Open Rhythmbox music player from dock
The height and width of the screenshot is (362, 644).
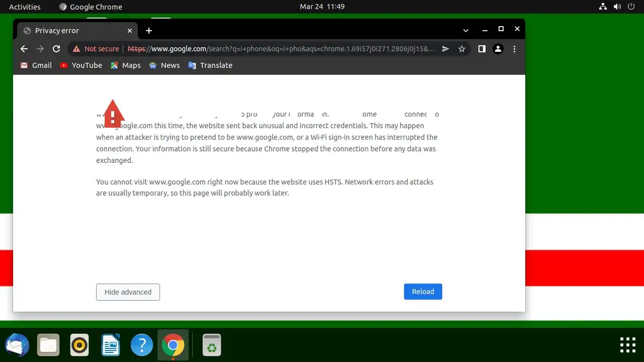coord(79,345)
